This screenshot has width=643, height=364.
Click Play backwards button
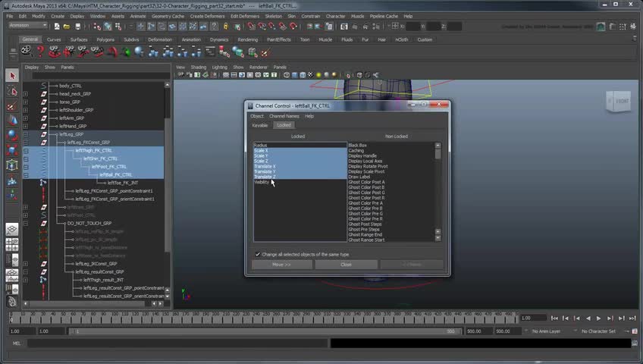(588, 318)
